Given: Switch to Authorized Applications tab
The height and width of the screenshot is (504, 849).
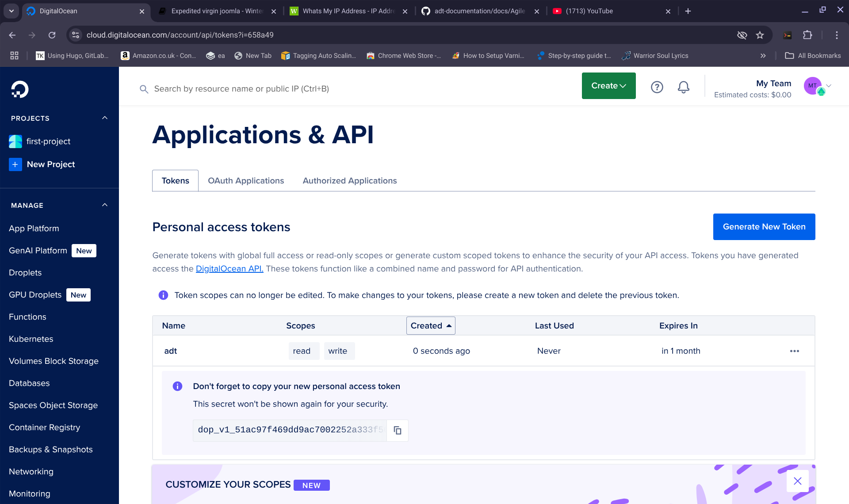Looking at the screenshot, I should click(x=349, y=181).
